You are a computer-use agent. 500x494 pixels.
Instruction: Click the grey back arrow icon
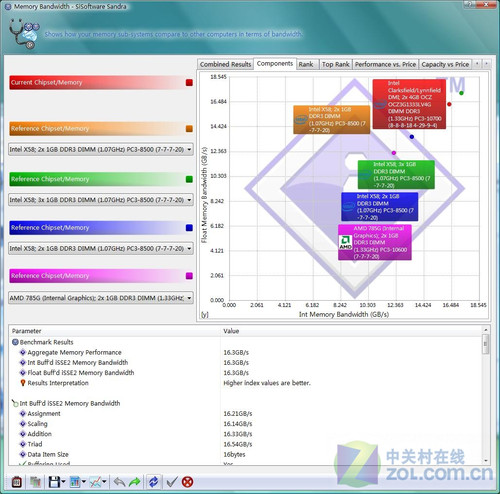tap(119, 482)
